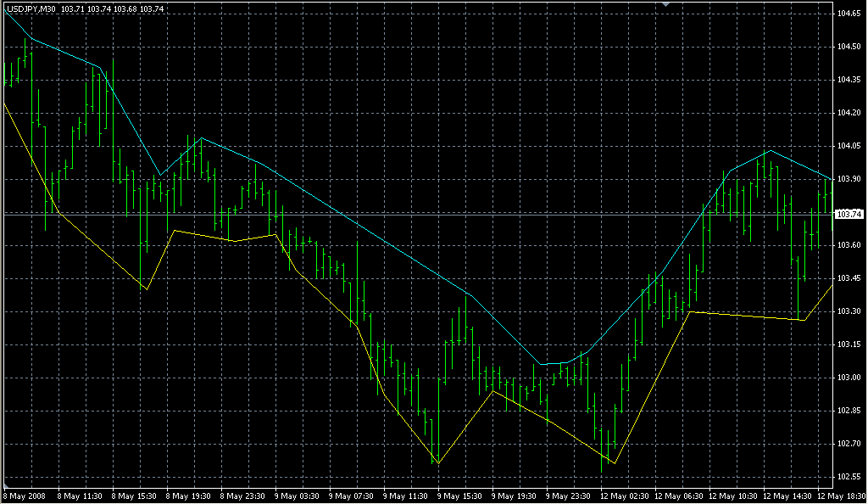868x504 pixels.
Task: Click the 104.20 price scale label
Action: (849, 113)
